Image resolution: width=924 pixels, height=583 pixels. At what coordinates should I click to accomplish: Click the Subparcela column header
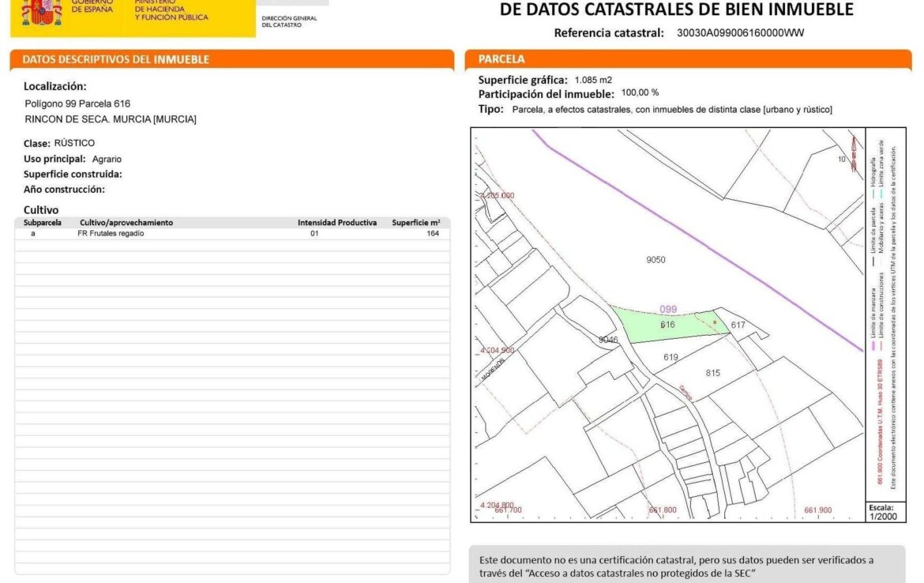(x=43, y=223)
